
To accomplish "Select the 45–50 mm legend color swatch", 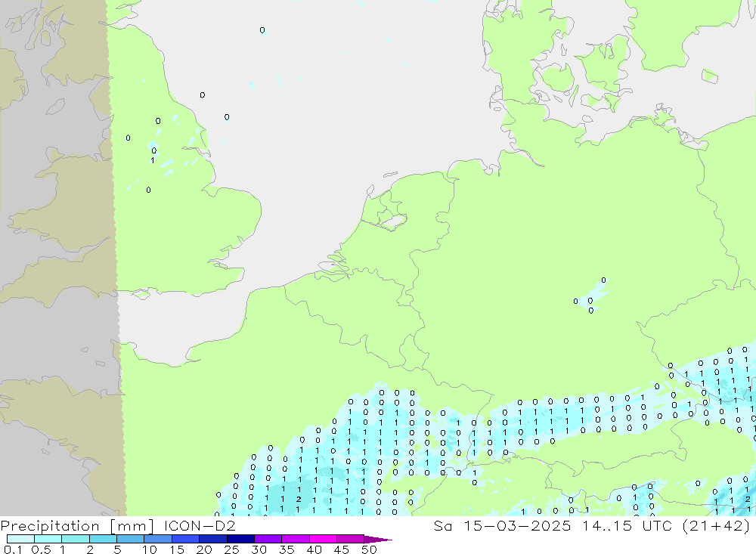I will [x=351, y=539].
